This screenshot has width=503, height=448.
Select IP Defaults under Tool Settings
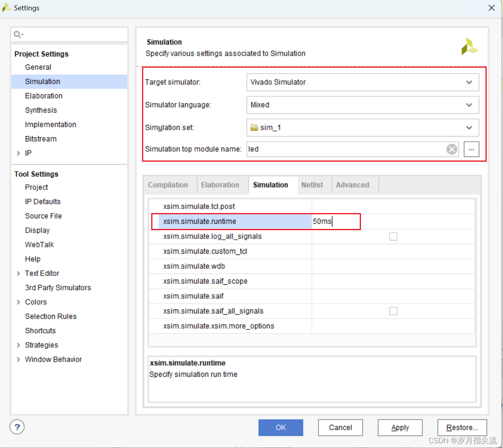pyautogui.click(x=43, y=202)
